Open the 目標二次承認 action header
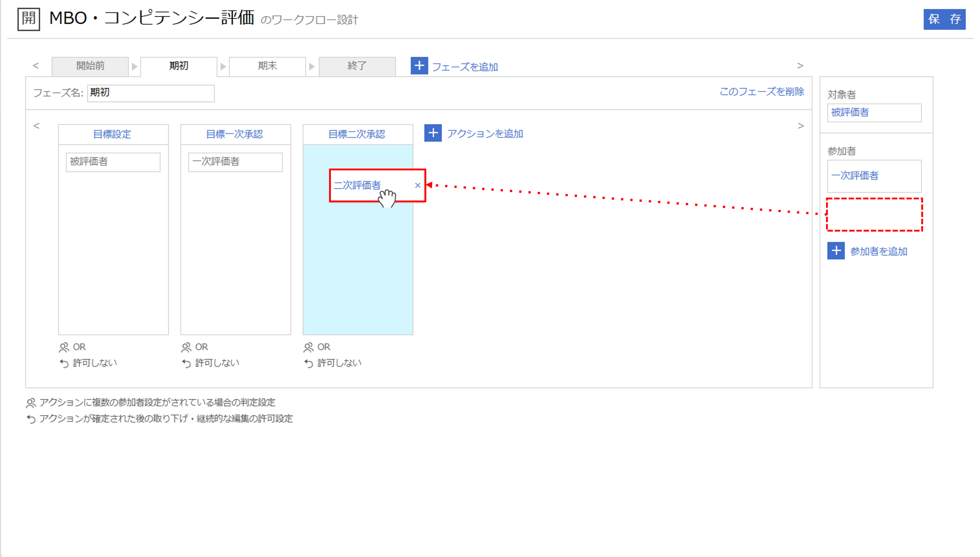 [358, 134]
